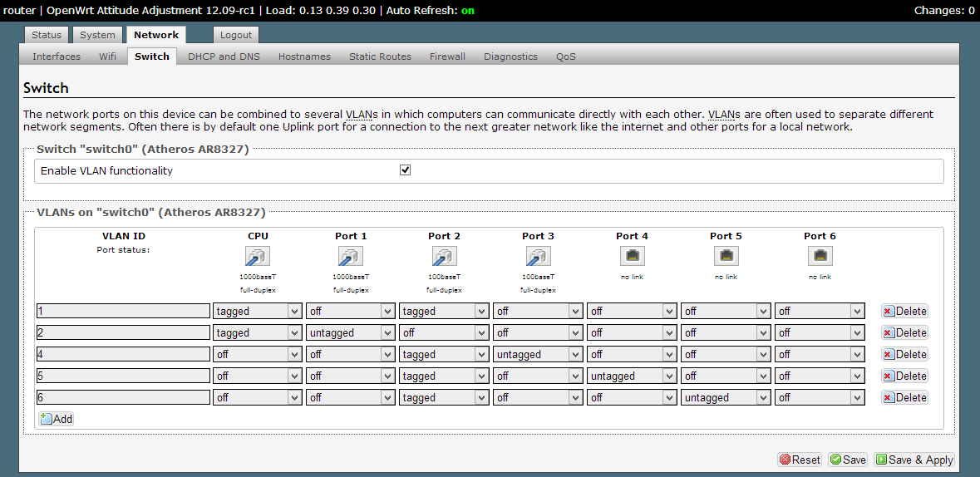Open Port 5 dropdown for VLAN 6
The image size is (980, 477).
coord(726,397)
